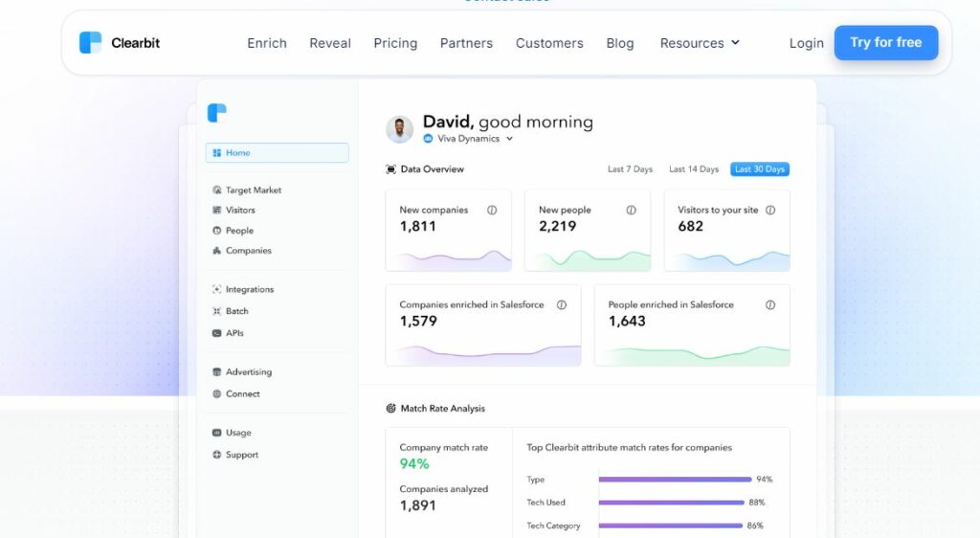This screenshot has width=980, height=538.
Task: Click the Match Rate Analysis target icon
Action: [391, 409]
